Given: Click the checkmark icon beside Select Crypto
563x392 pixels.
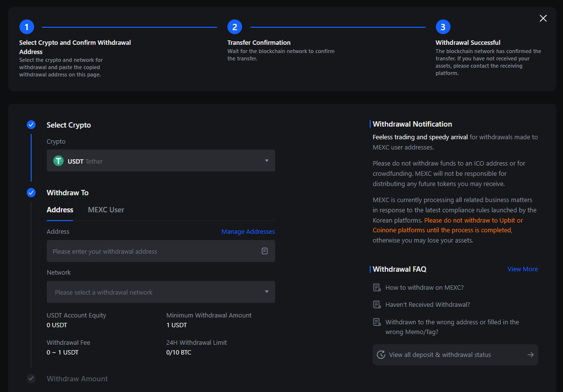Looking at the screenshot, I should 31,125.
